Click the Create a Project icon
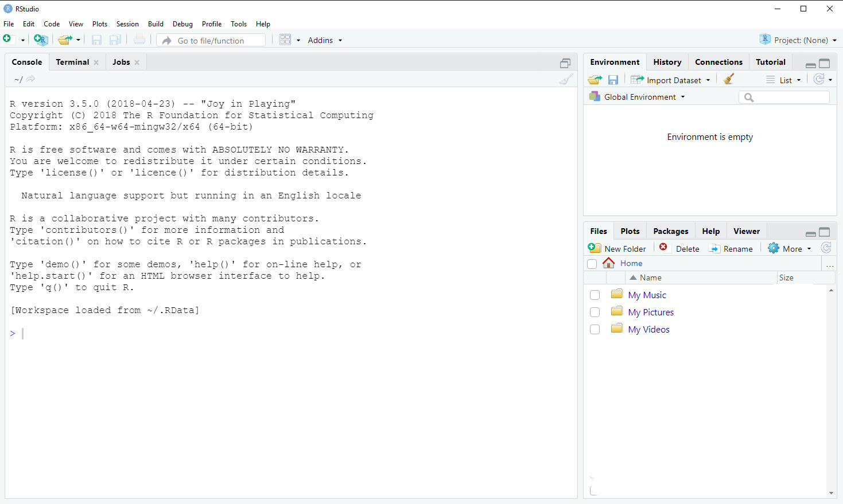 41,40
